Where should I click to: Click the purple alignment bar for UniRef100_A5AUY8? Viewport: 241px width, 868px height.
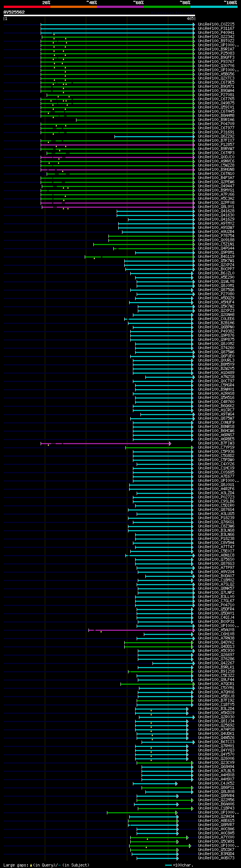(x=142, y=630)
